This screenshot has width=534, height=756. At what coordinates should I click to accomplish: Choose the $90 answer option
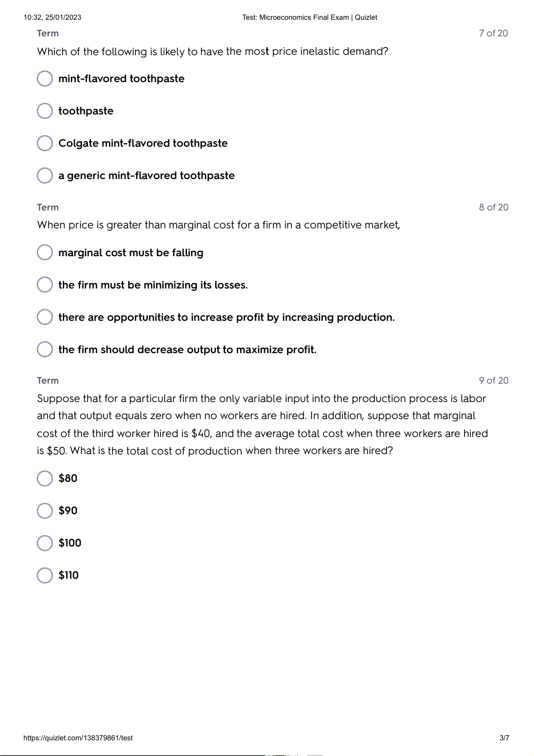pyautogui.click(x=45, y=511)
